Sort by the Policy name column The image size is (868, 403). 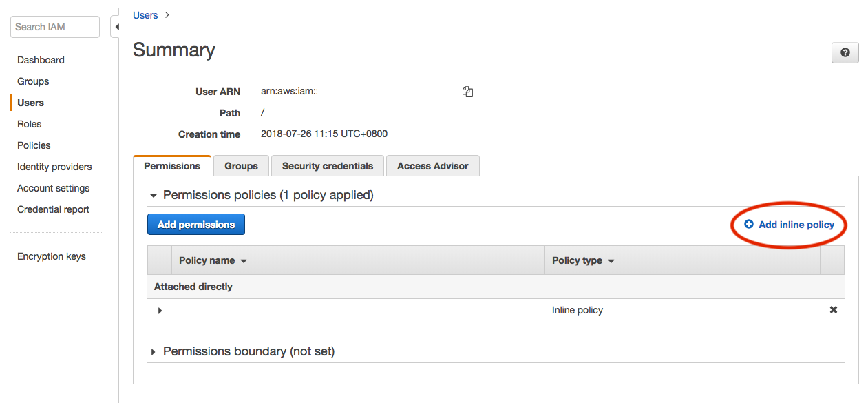click(x=213, y=260)
